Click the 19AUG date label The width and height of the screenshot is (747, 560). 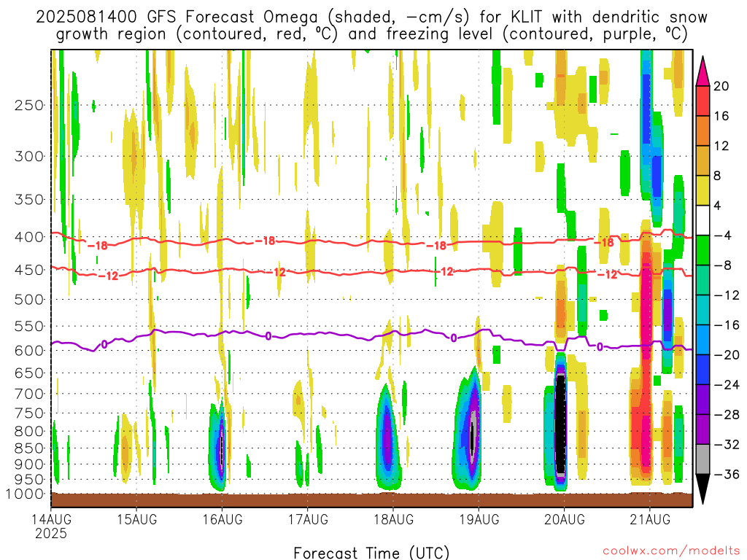[x=479, y=519]
